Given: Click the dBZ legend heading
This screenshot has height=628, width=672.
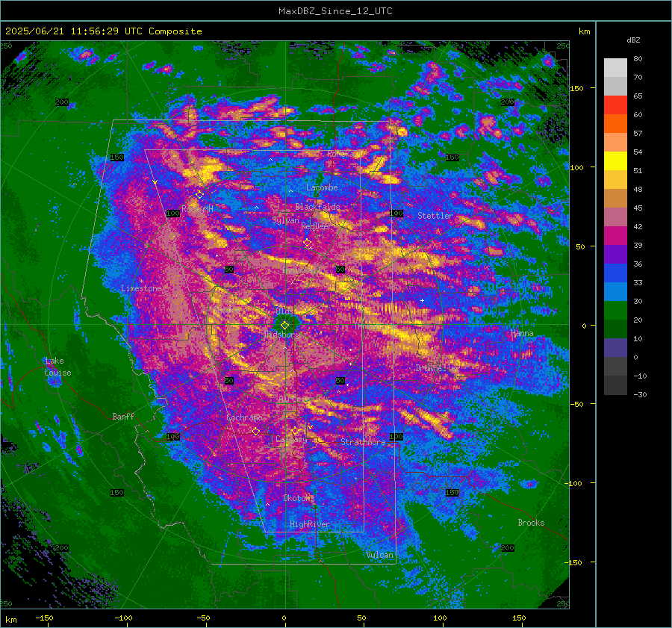Looking at the screenshot, I should 633,40.
